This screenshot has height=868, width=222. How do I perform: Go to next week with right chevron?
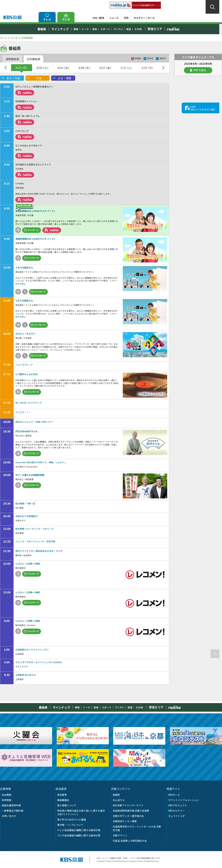point(163,68)
